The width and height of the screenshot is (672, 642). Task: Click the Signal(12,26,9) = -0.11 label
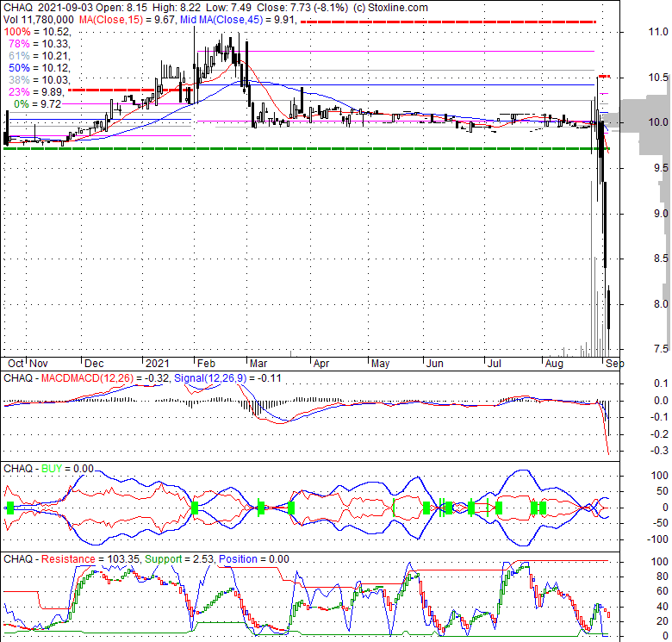click(x=227, y=378)
